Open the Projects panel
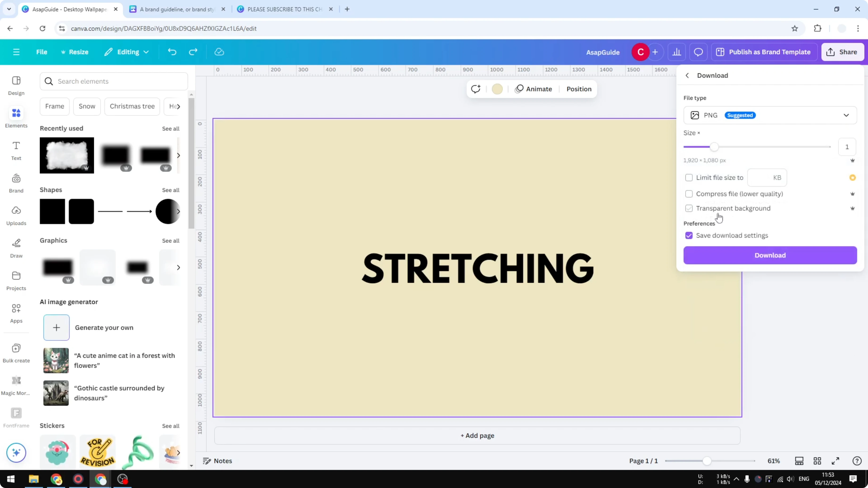 click(16, 281)
